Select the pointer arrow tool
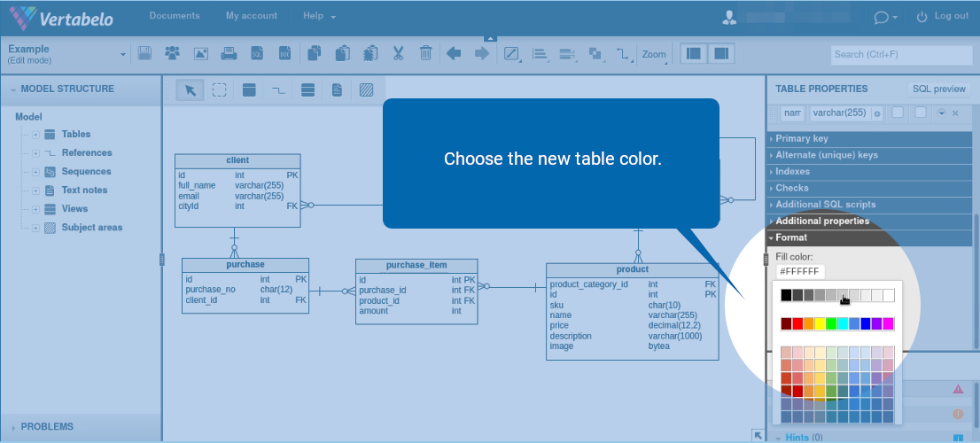This screenshot has width=980, height=443. click(190, 90)
